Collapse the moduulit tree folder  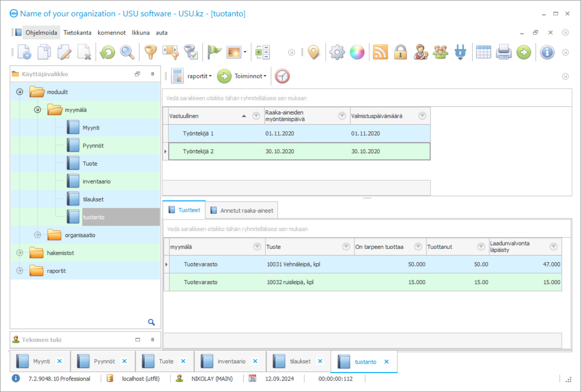coord(20,92)
